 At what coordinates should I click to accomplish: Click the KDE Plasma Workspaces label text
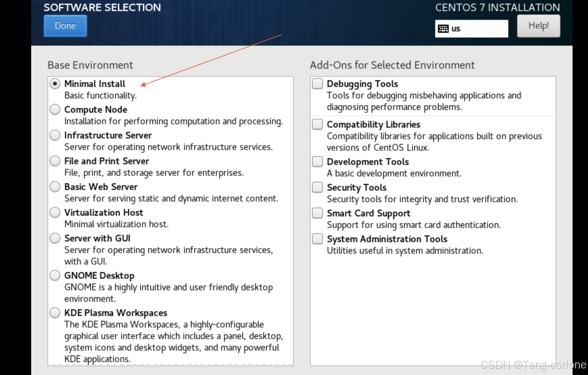point(116,313)
